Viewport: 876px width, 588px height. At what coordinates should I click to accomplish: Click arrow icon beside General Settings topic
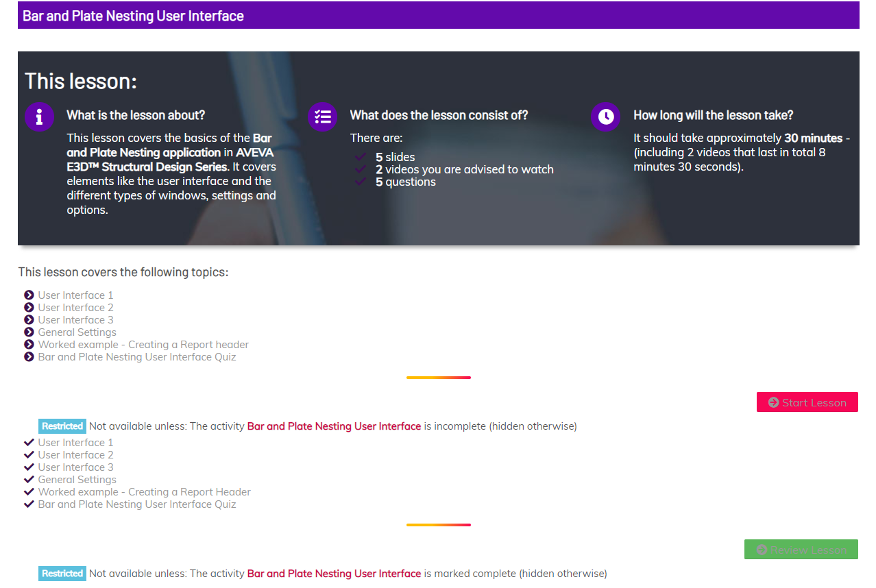tap(29, 332)
